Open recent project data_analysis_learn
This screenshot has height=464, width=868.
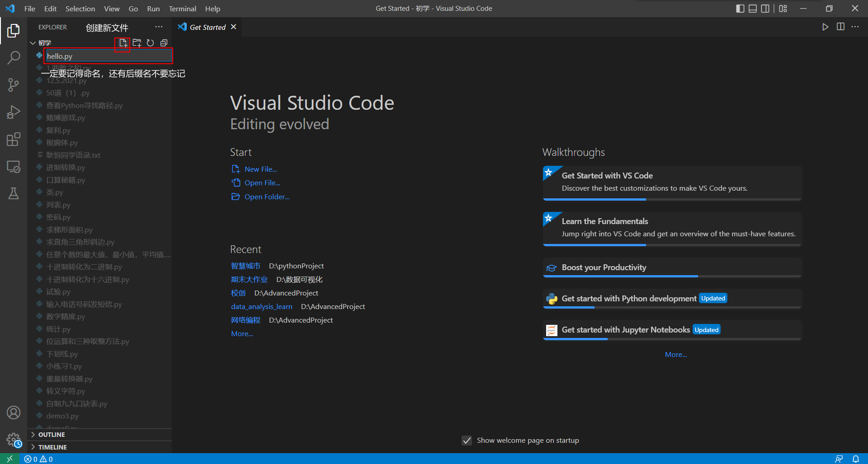[261, 307]
